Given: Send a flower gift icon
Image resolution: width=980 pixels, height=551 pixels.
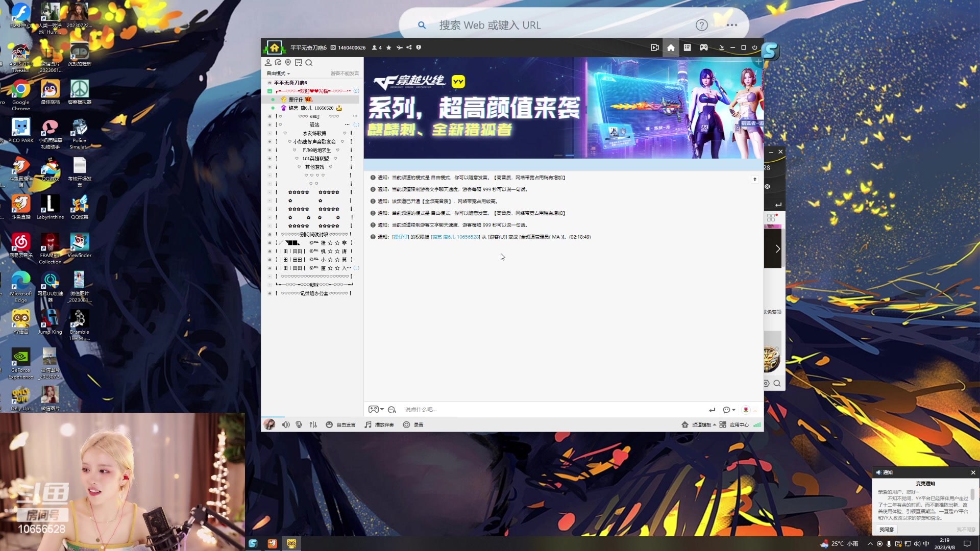Looking at the screenshot, I should coord(746,410).
